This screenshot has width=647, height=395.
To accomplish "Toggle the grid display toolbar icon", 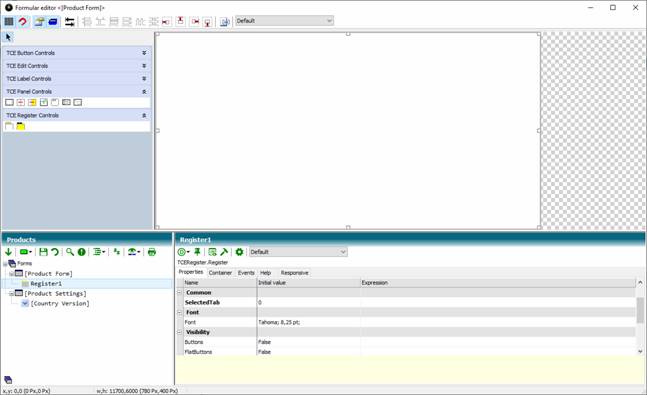I will click(9, 21).
